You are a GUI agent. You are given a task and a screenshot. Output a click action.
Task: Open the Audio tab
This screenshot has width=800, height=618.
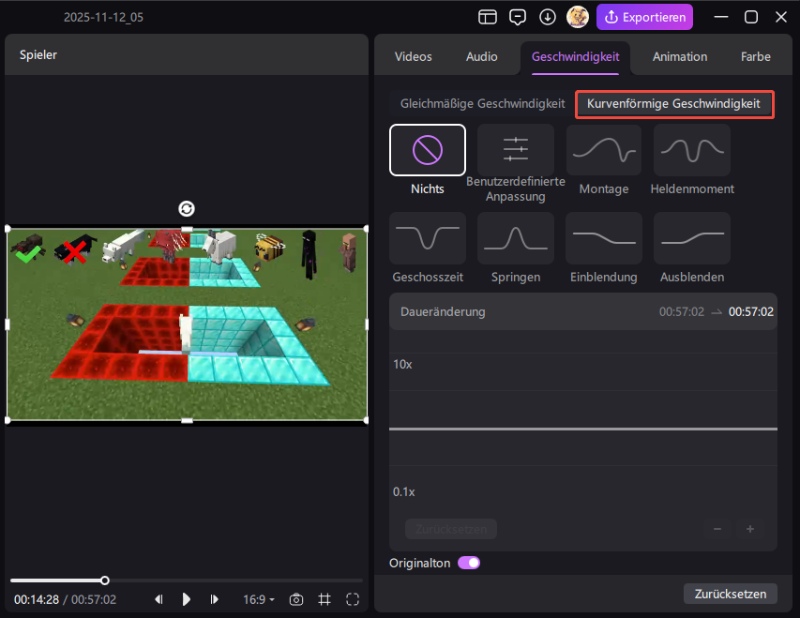[x=481, y=57]
